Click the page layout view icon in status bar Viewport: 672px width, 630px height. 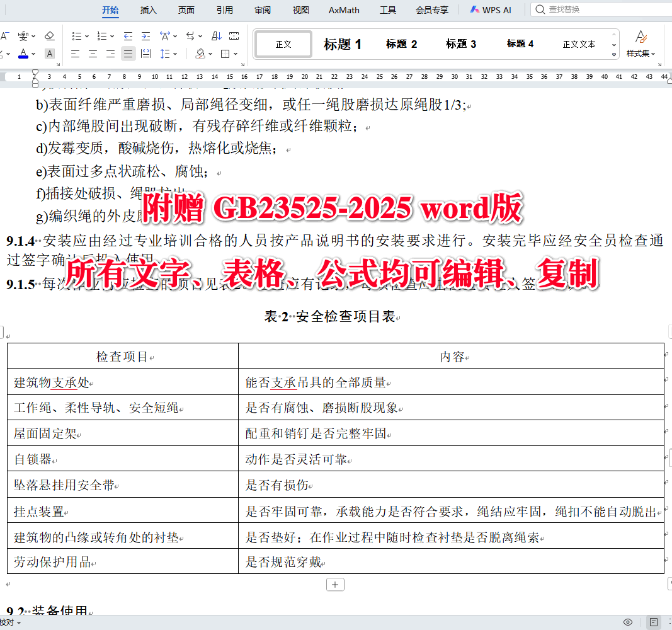(x=654, y=622)
